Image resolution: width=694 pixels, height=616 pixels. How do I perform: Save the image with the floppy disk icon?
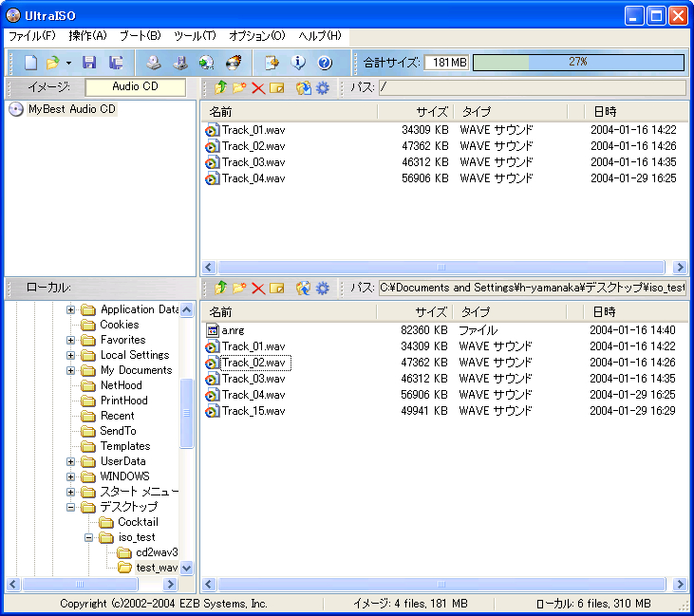pyautogui.click(x=89, y=63)
